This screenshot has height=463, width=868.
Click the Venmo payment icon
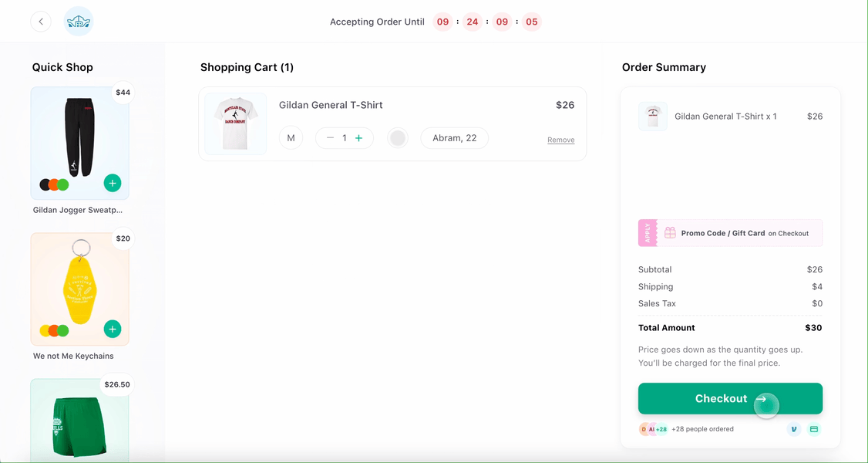click(x=794, y=428)
